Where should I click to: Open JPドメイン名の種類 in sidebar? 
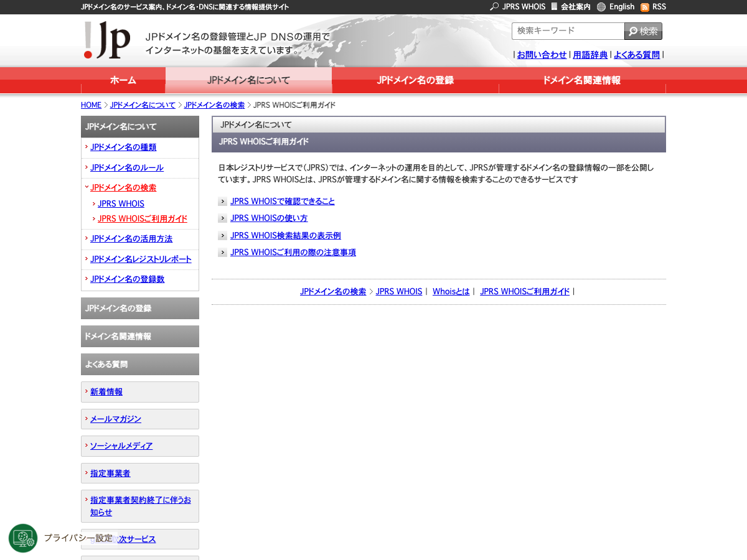coord(123,147)
